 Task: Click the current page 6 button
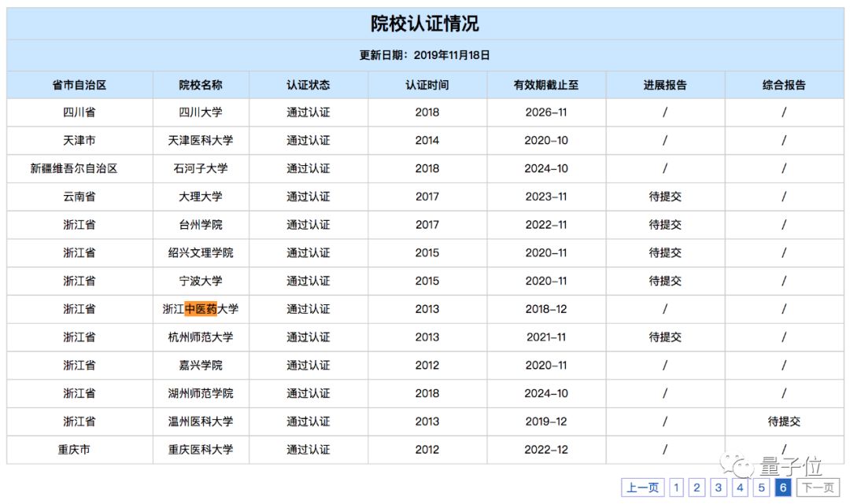[782, 487]
